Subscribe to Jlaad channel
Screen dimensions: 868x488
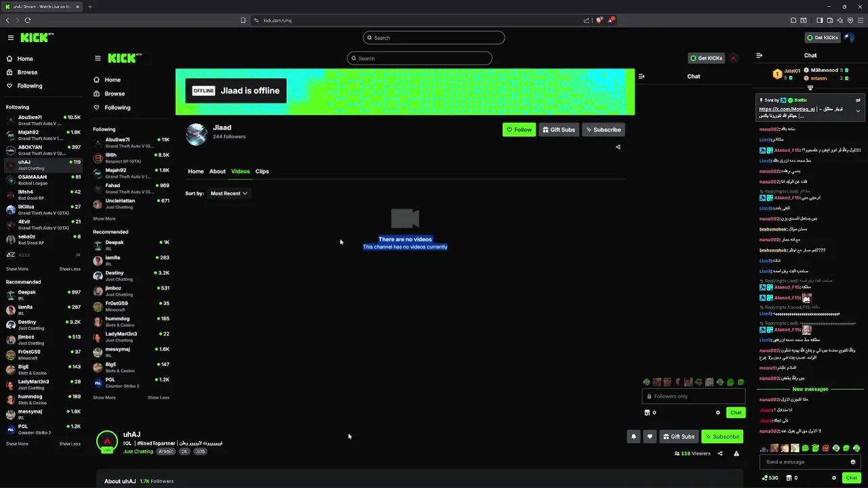(603, 130)
